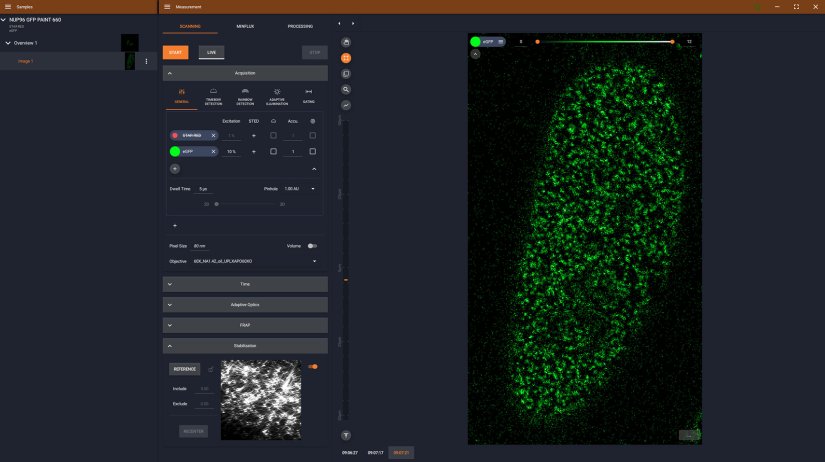This screenshot has height=462, width=825.
Task: Click the lower intensity-range slider handle over the image
Action: (x=537, y=42)
